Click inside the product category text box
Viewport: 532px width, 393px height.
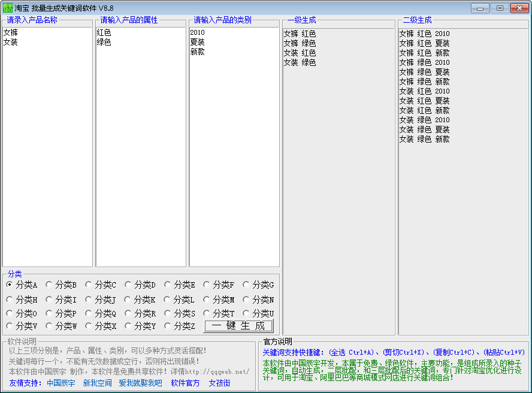234,147
